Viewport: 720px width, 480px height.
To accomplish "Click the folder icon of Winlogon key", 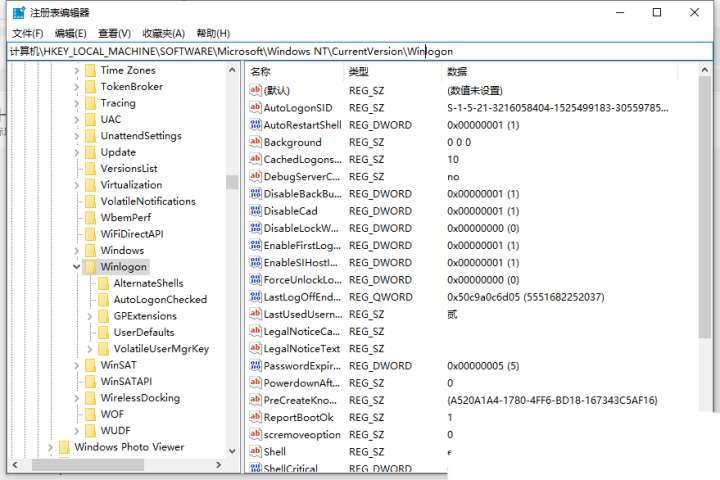I will point(91,266).
